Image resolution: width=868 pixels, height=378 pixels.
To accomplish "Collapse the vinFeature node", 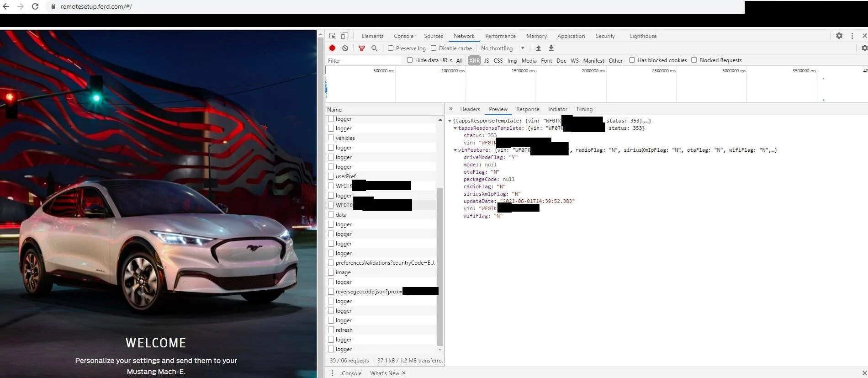I will tap(455, 150).
